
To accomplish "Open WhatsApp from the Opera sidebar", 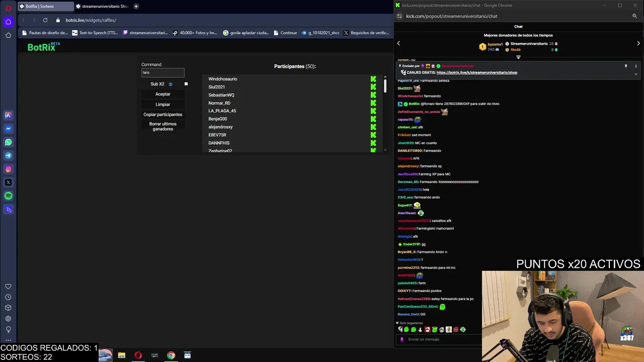I will 8,142.
